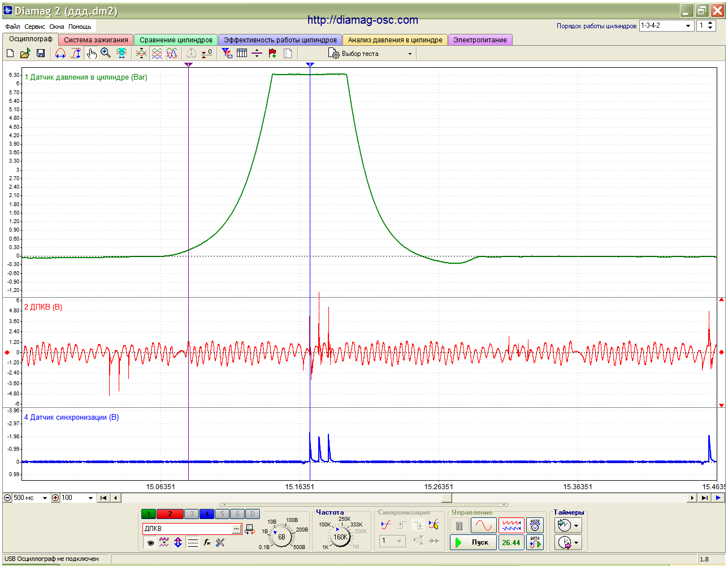Screen dimensions: 728x566
Task: Click the zero-level alignment icon
Action: tap(207, 53)
